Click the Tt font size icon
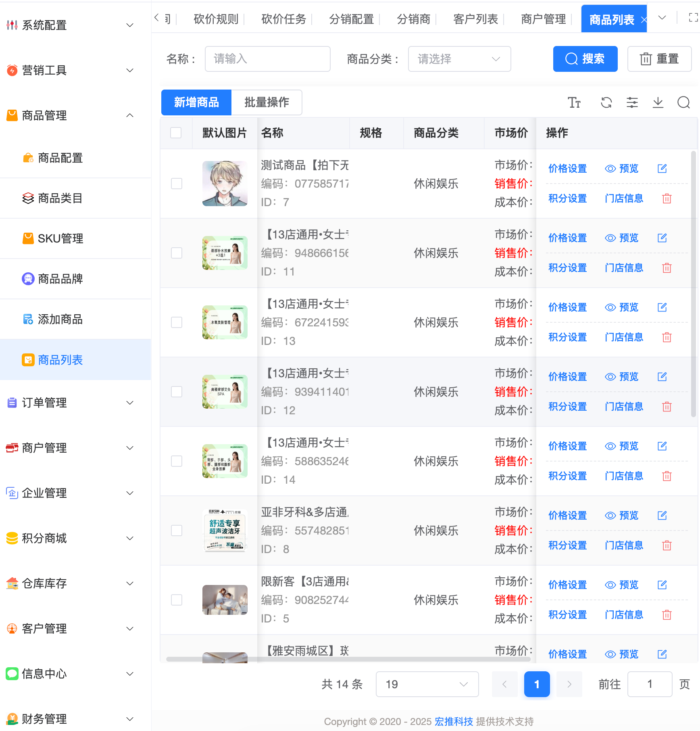The height and width of the screenshot is (731, 700). [x=575, y=103]
